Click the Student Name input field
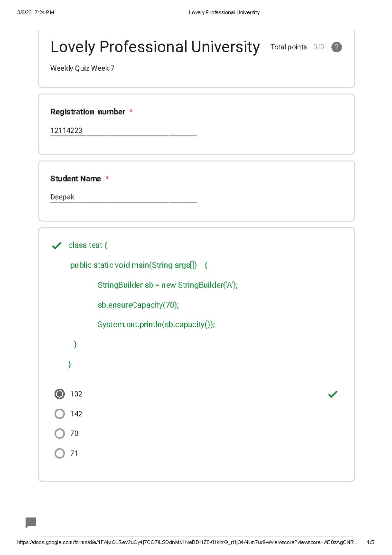The image size is (392, 555). tap(123, 197)
